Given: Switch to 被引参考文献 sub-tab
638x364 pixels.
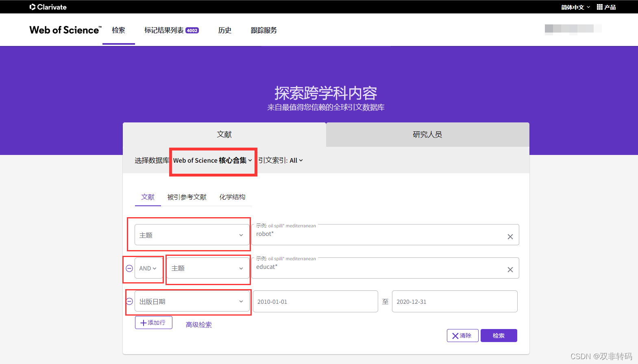Looking at the screenshot, I should pyautogui.click(x=187, y=197).
